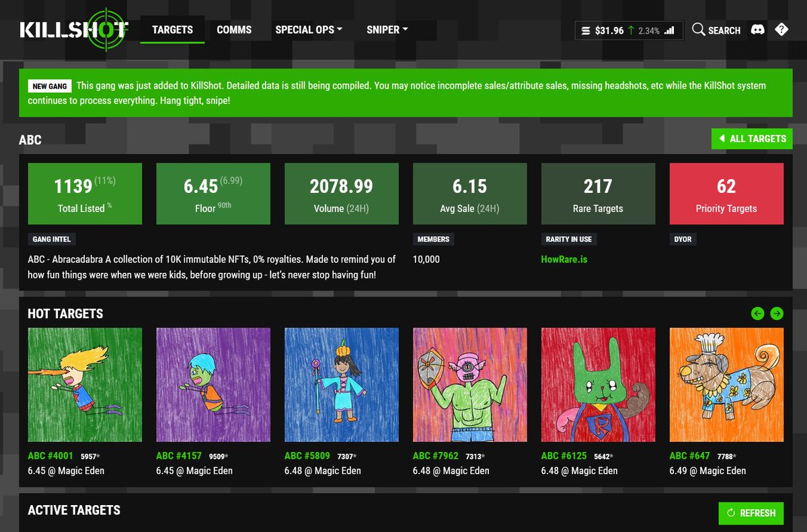Click the HOT TARGETS heading

pos(65,313)
